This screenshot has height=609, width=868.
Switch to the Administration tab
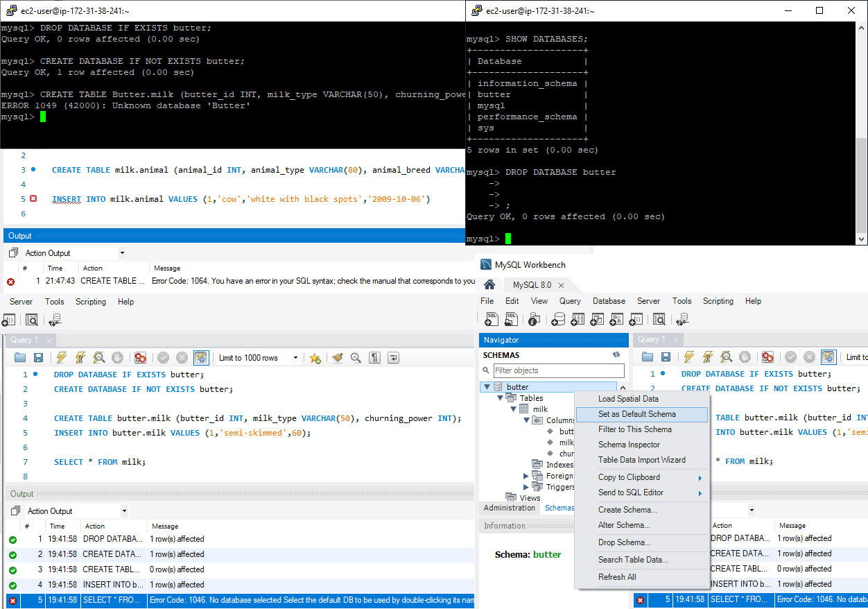510,508
